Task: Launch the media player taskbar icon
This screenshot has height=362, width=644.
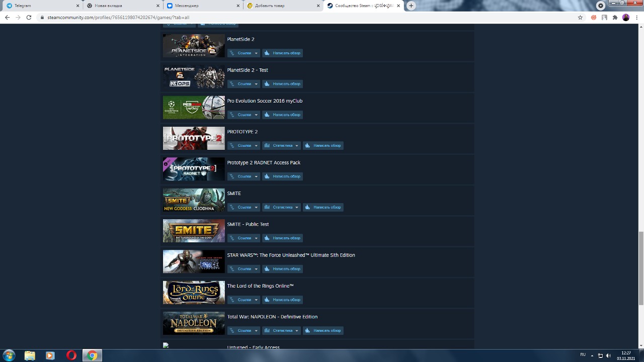Action: pos(50,355)
